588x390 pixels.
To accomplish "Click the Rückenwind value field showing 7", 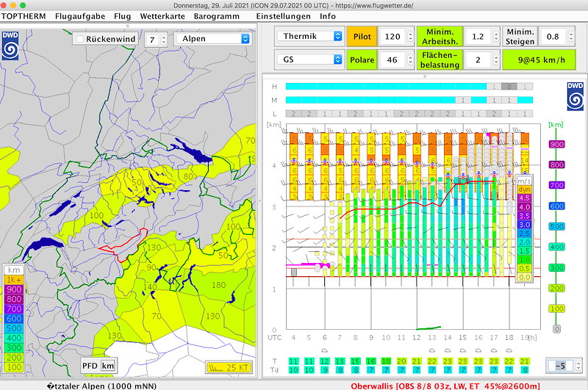I will coord(152,40).
